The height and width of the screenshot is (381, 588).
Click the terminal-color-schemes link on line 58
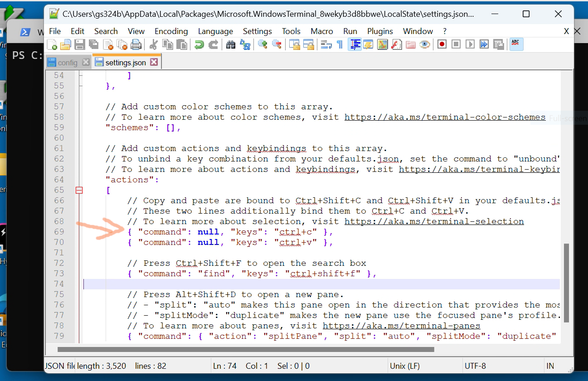[445, 117]
